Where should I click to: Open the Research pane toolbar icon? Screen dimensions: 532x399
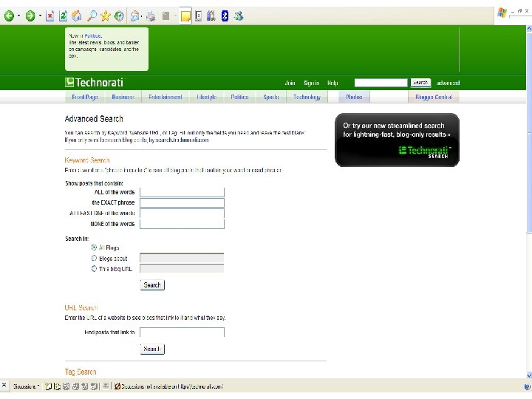[199, 16]
